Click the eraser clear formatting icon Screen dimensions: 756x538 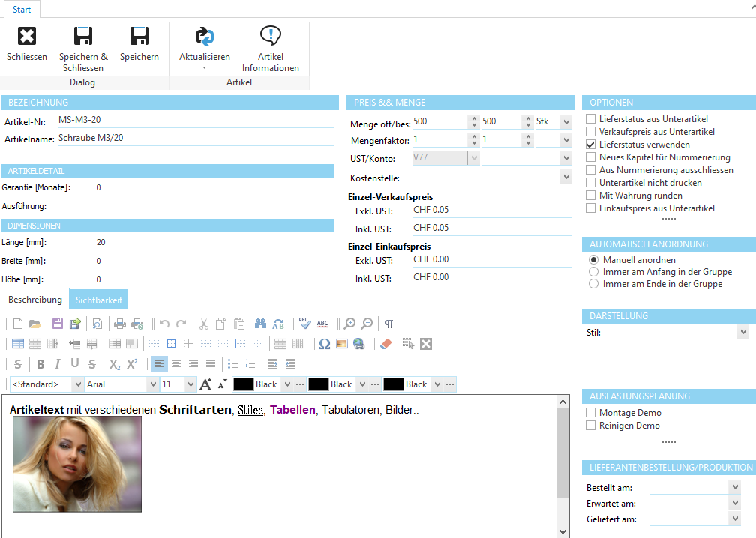pos(385,344)
